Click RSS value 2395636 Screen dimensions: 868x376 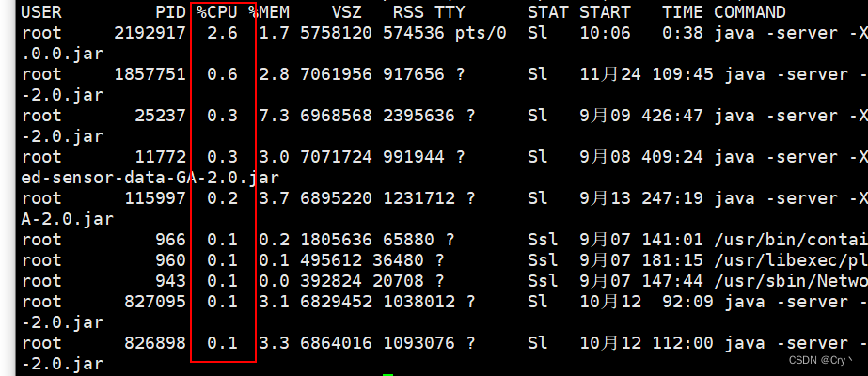(x=418, y=116)
